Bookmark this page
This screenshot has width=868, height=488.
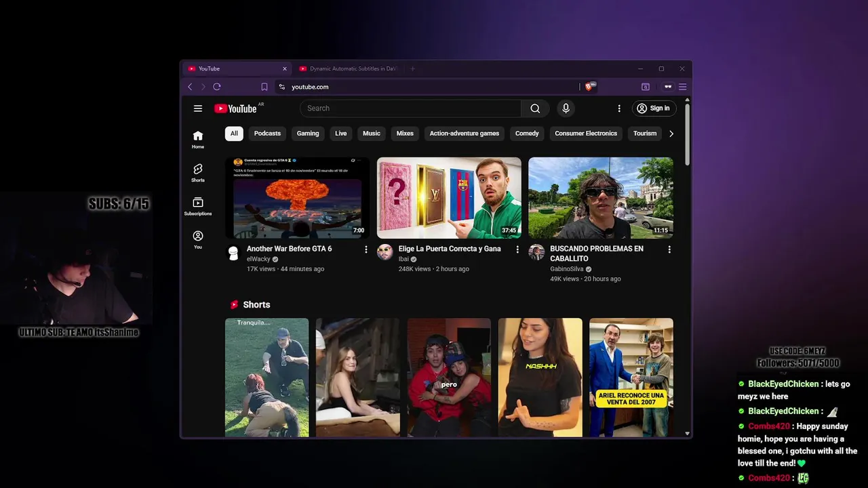pyautogui.click(x=264, y=87)
